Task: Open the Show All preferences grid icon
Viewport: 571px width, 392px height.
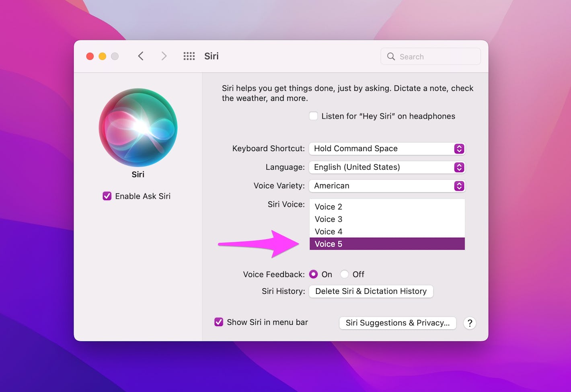Action: tap(189, 56)
